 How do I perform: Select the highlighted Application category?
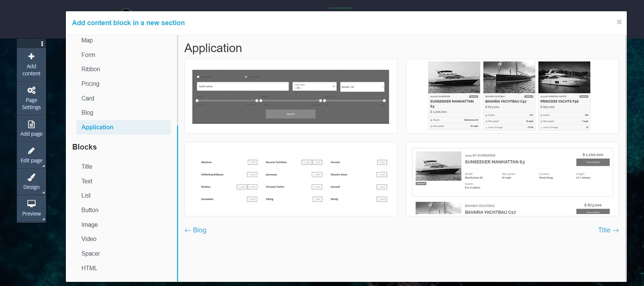pos(123,127)
